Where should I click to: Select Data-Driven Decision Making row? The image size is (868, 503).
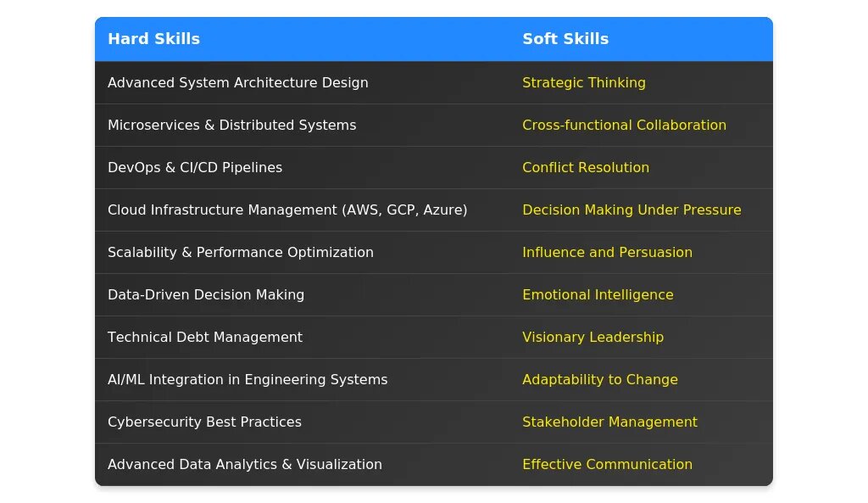pyautogui.click(x=205, y=295)
